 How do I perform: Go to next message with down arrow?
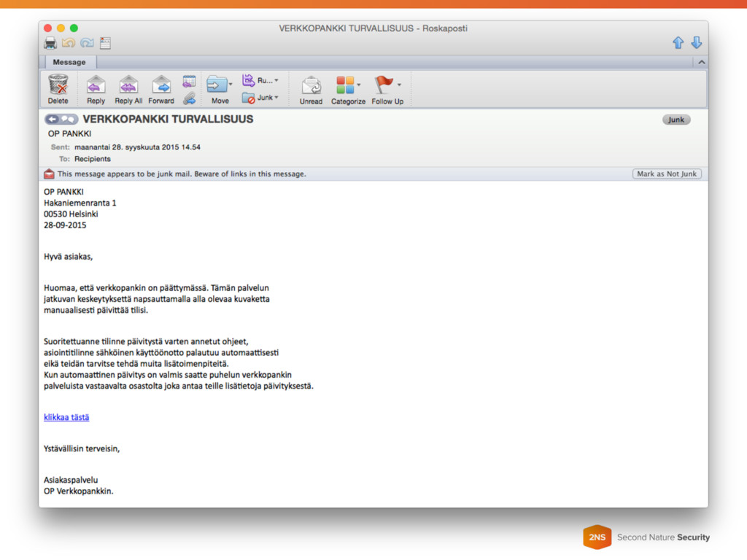pyautogui.click(x=696, y=43)
